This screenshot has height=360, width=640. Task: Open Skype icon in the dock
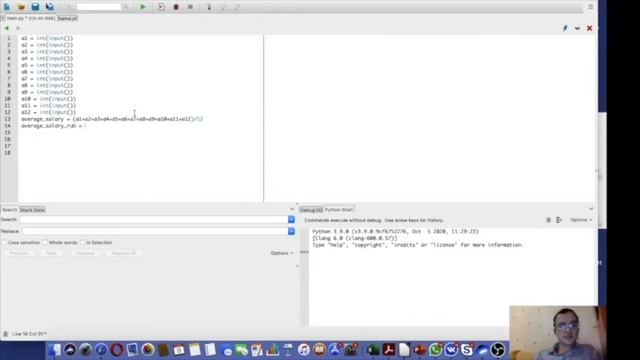coord(467,350)
